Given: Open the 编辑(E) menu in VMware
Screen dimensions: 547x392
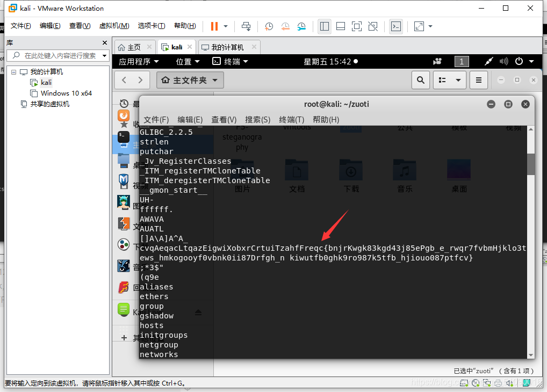Looking at the screenshot, I should (x=50, y=26).
